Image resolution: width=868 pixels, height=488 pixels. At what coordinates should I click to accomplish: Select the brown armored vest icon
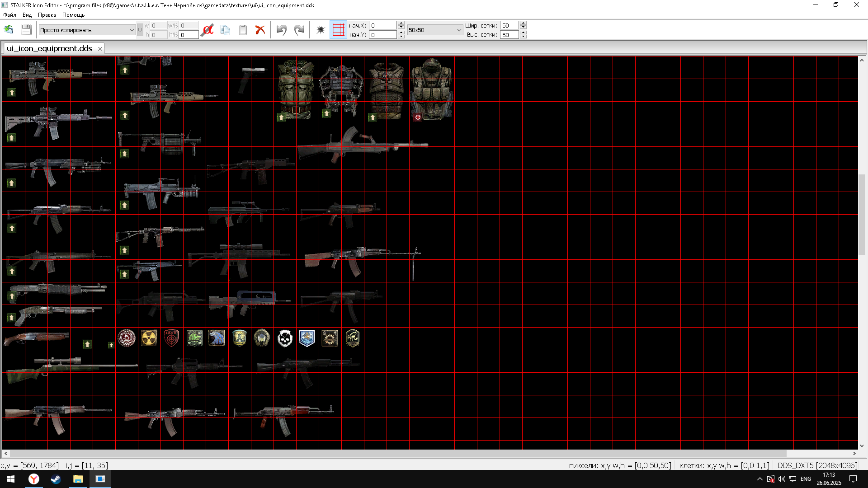387,90
